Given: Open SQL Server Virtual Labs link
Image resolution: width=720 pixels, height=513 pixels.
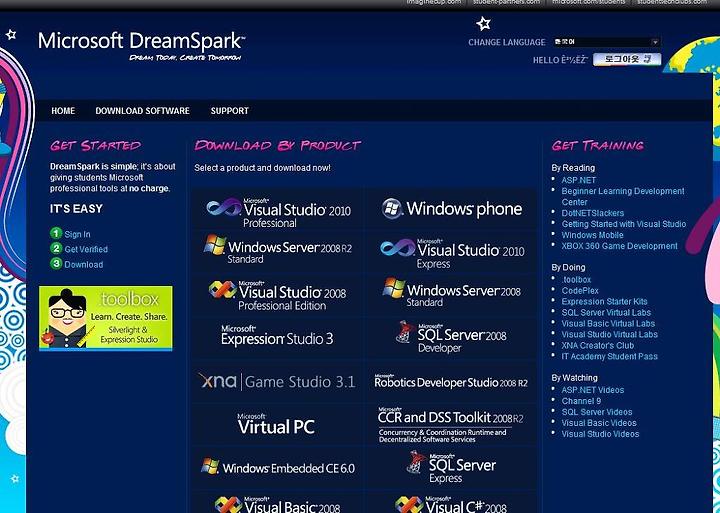Looking at the screenshot, I should coord(606,313).
